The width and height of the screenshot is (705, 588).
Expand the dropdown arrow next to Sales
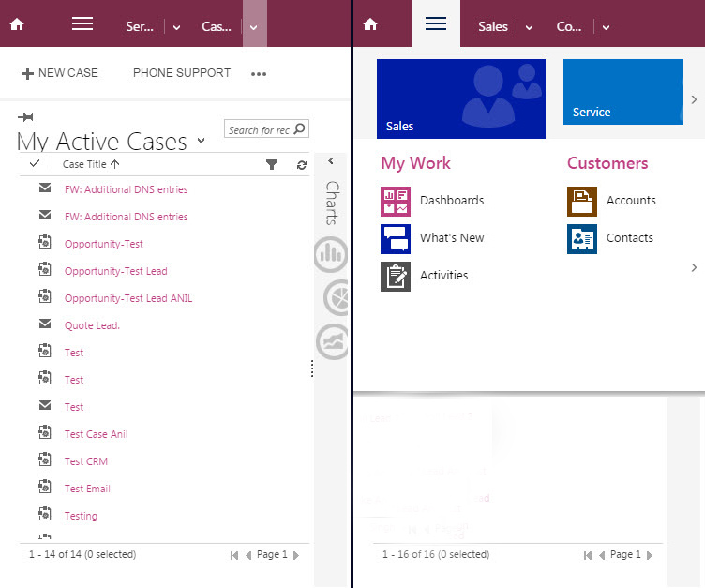[529, 27]
